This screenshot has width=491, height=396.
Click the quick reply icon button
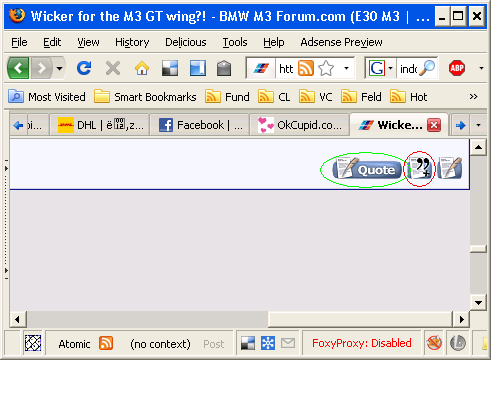pyautogui.click(x=450, y=168)
